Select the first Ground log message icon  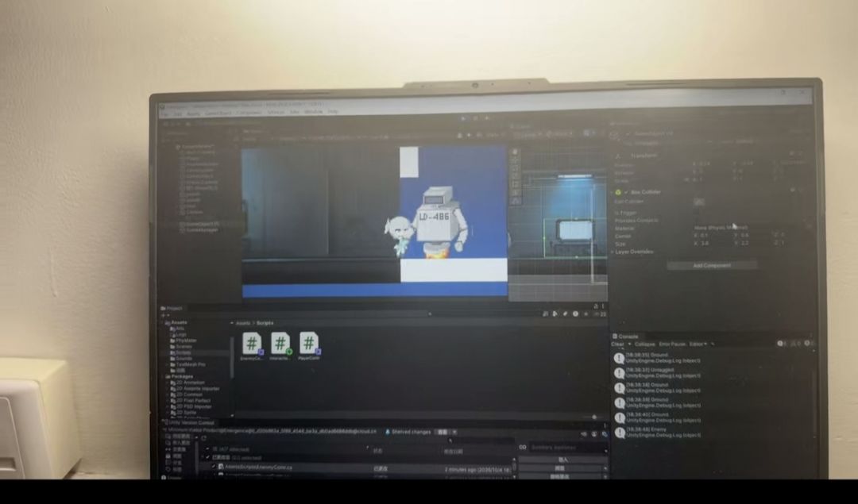tap(619, 358)
